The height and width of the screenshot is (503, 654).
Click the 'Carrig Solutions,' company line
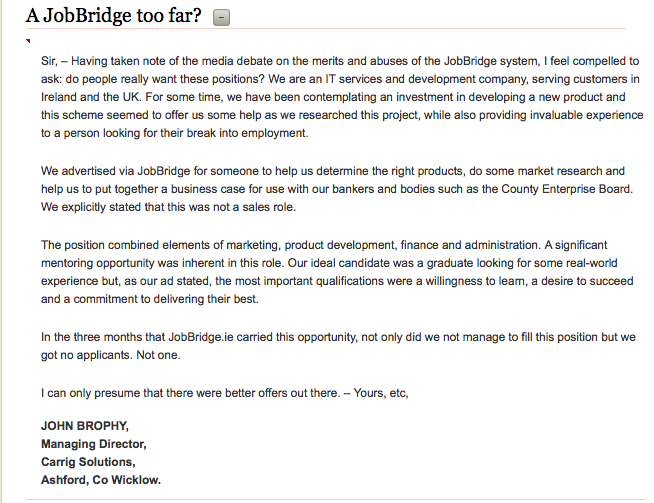tap(88, 461)
